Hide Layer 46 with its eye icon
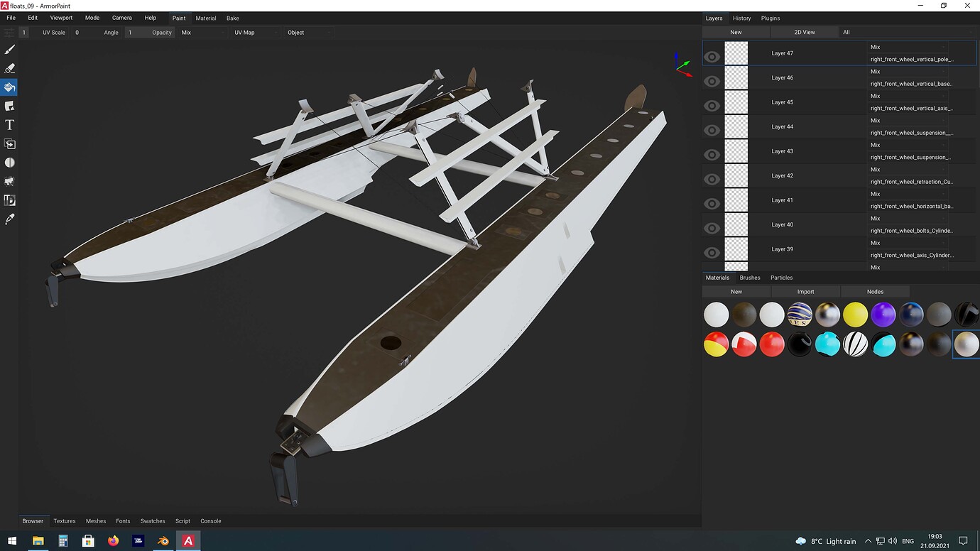This screenshot has width=980, height=551. tap(712, 82)
